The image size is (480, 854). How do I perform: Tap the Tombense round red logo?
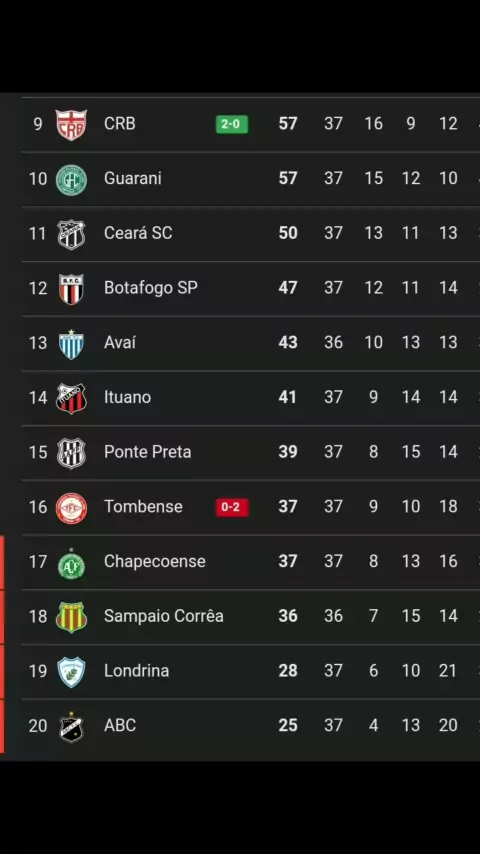(x=71, y=508)
